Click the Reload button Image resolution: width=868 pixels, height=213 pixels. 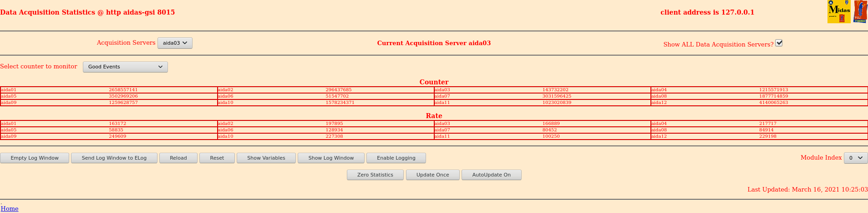(178, 158)
